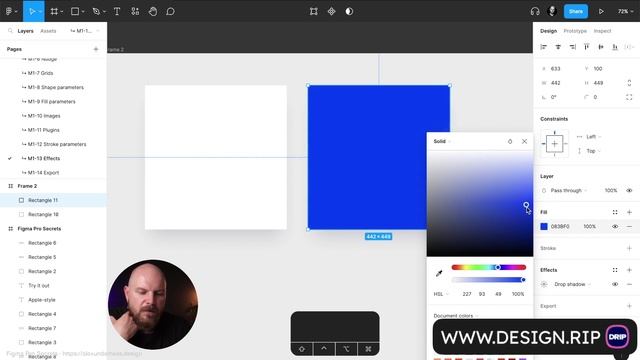Open the M1-7 Grids page
This screenshot has width=640, height=360.
tap(40, 73)
